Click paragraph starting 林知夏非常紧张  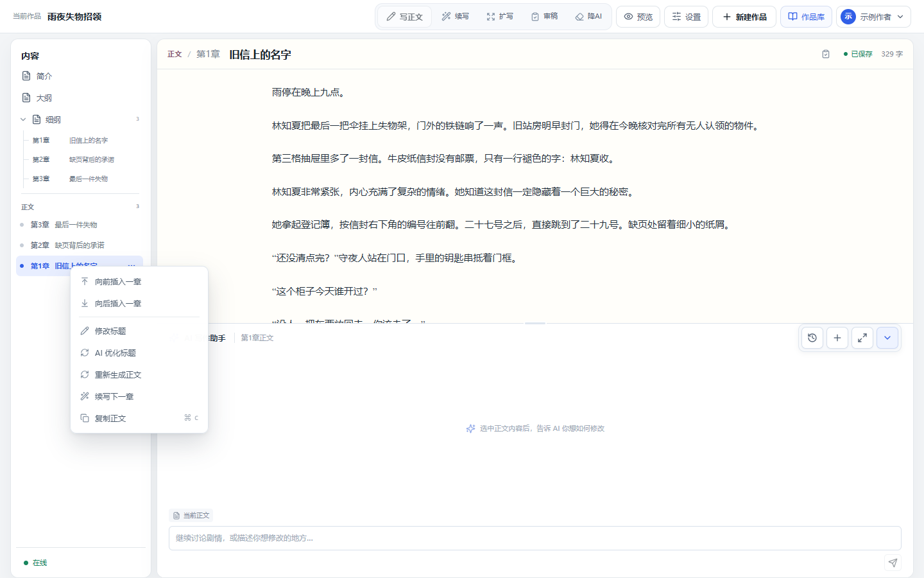454,192
